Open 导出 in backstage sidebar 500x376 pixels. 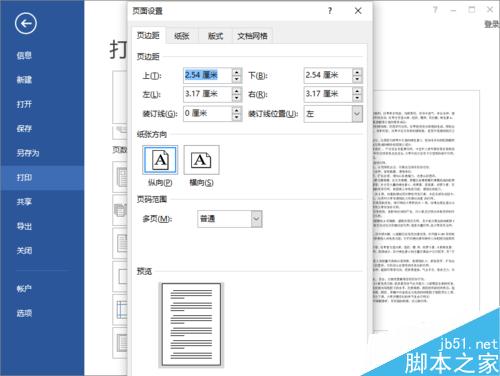[x=24, y=226]
